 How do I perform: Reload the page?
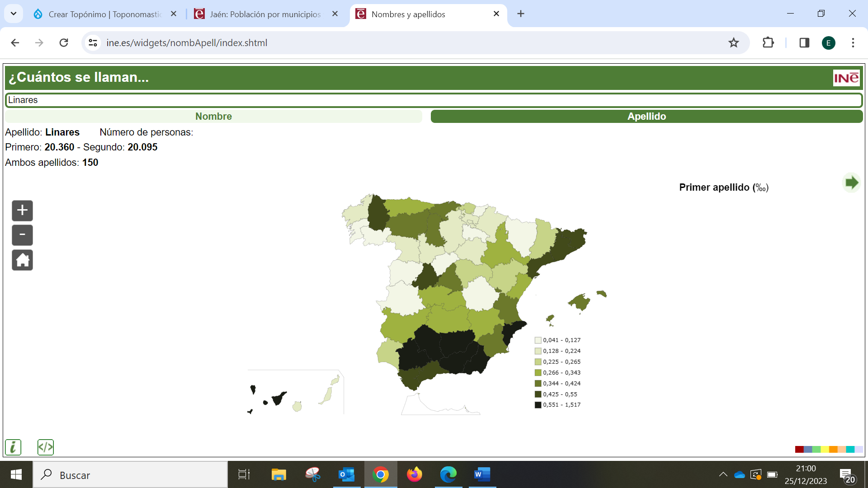click(x=64, y=42)
